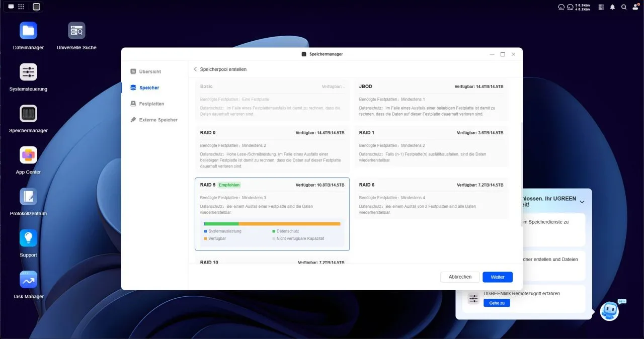The image size is (644, 339).
Task: Click the grey Nicht verfügbare Kapazität legend swatch
Action: point(274,238)
